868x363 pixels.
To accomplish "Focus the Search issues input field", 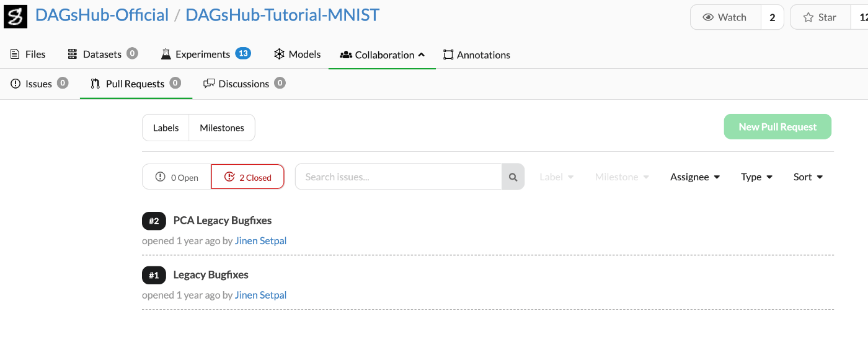I will [399, 177].
